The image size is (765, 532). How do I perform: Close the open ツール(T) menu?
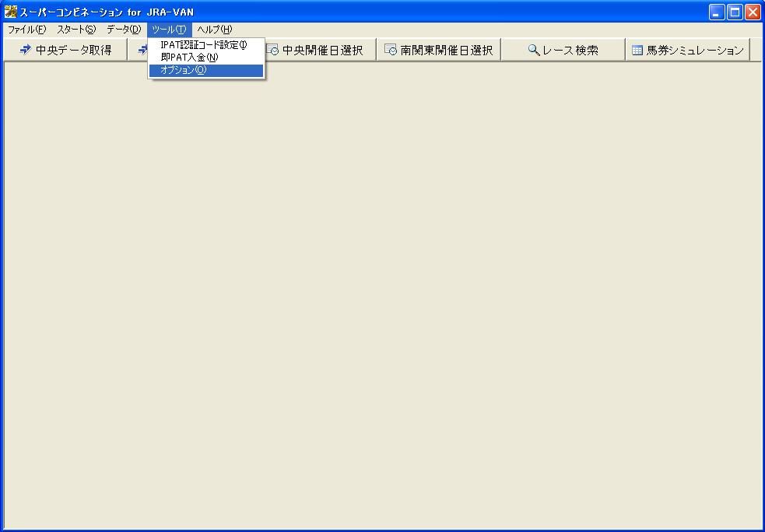(x=170, y=30)
